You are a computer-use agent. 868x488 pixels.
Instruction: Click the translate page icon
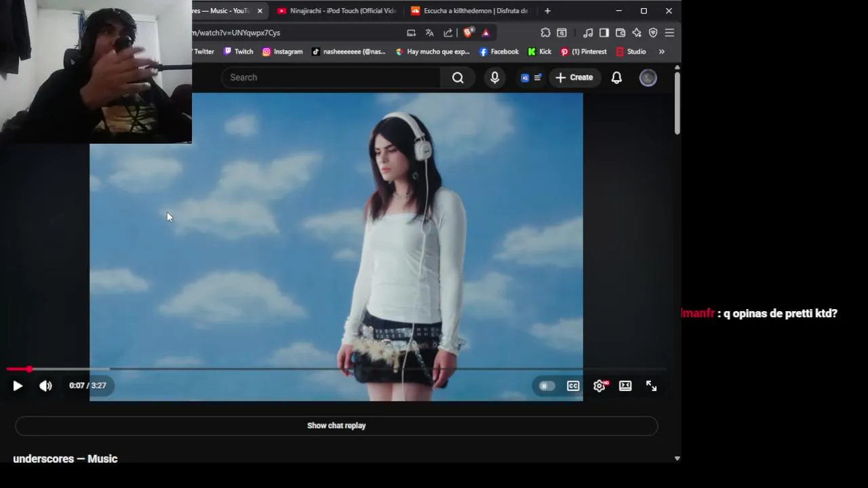(x=429, y=33)
